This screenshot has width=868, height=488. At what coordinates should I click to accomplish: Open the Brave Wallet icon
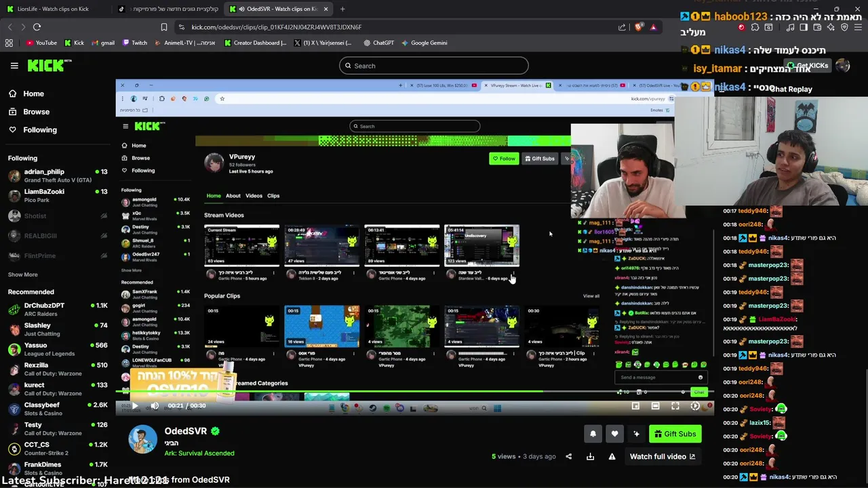pos(817,27)
